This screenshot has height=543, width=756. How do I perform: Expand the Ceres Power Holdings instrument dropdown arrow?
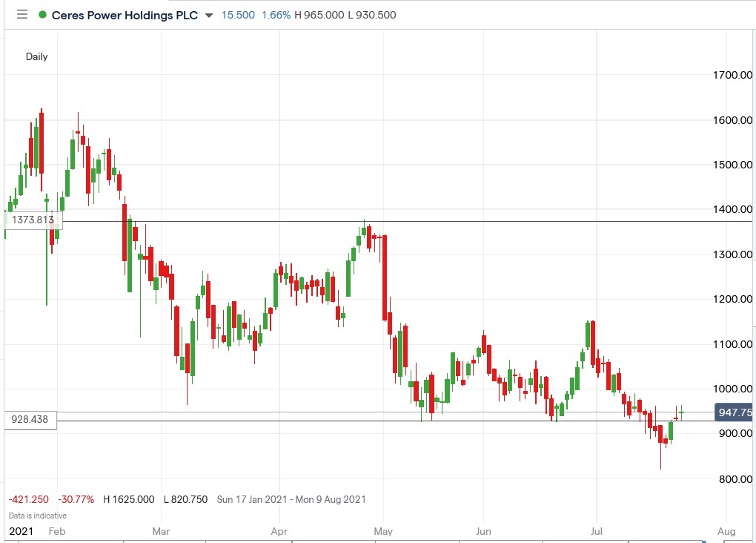click(x=209, y=16)
